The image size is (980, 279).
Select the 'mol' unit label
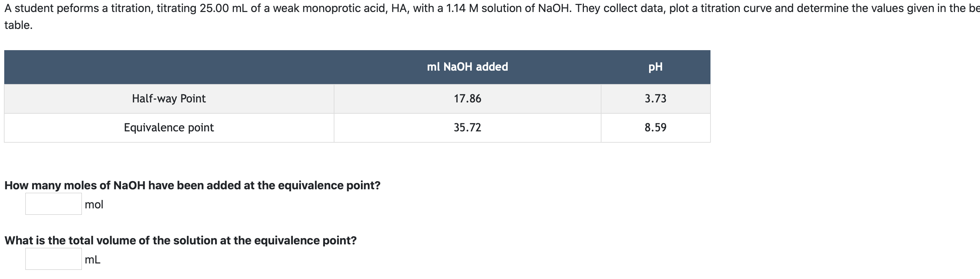tap(94, 205)
